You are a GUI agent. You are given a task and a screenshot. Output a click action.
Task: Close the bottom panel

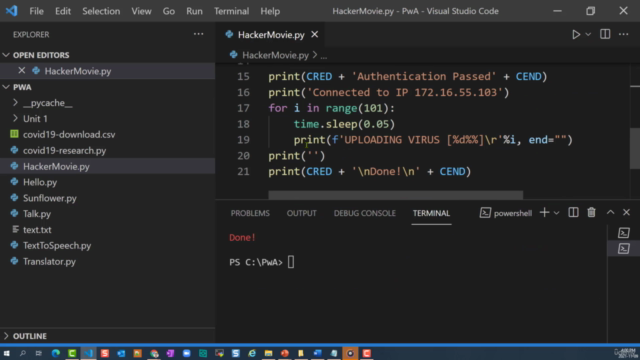[627, 213]
